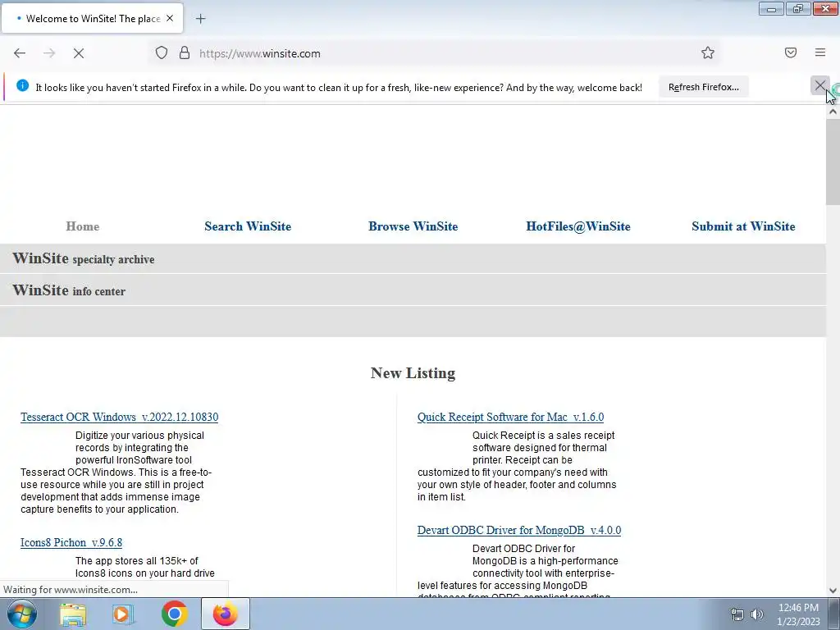The height and width of the screenshot is (630, 840).
Task: Open the Browse WinSite menu item
Action: click(413, 226)
